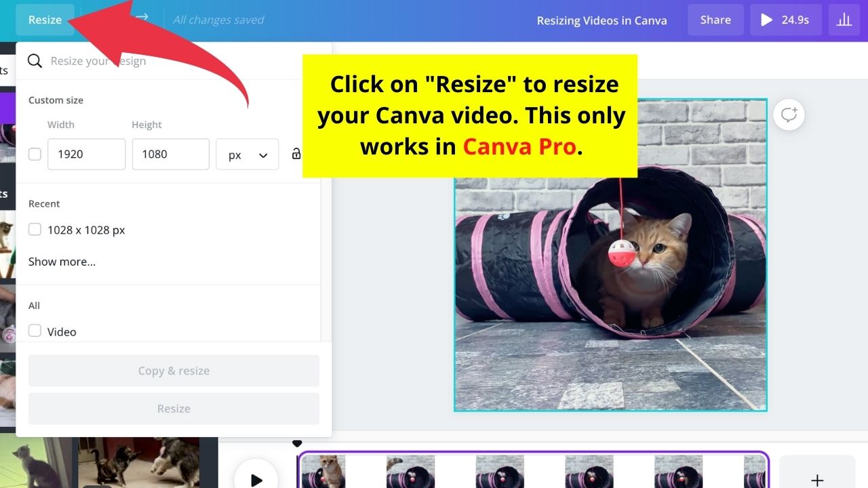Open the analytics bar chart icon top-right

pos(844,20)
